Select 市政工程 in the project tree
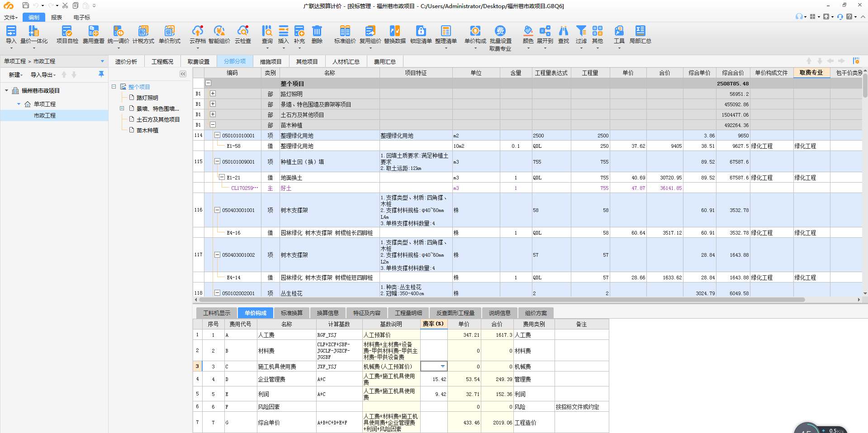Image resolution: width=868 pixels, height=433 pixels. pyautogui.click(x=45, y=116)
